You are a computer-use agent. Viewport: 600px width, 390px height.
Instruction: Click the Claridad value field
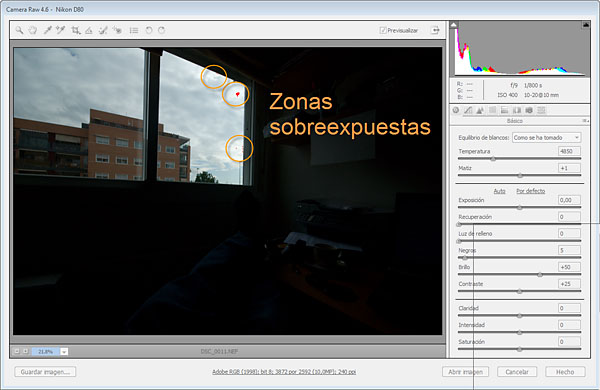click(569, 308)
